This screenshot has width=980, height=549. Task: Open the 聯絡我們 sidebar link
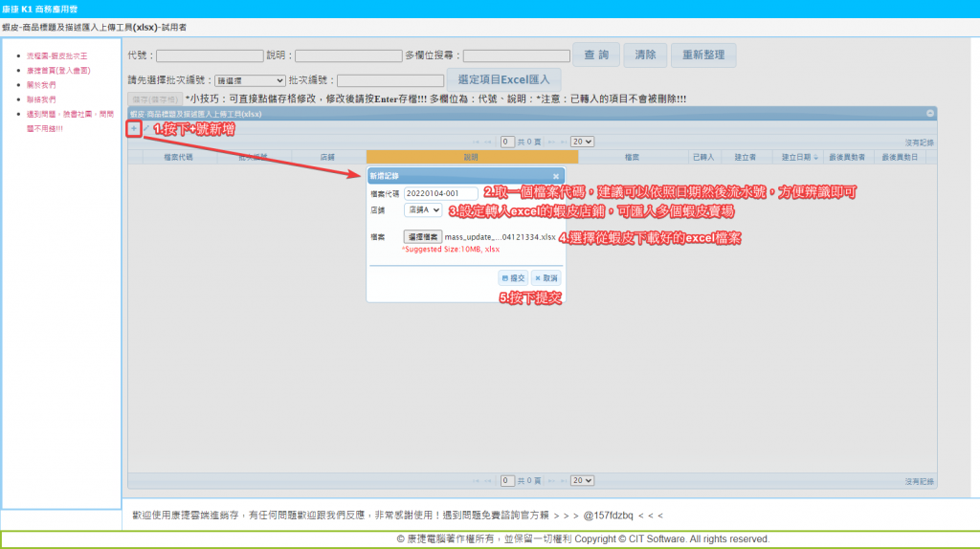[41, 99]
